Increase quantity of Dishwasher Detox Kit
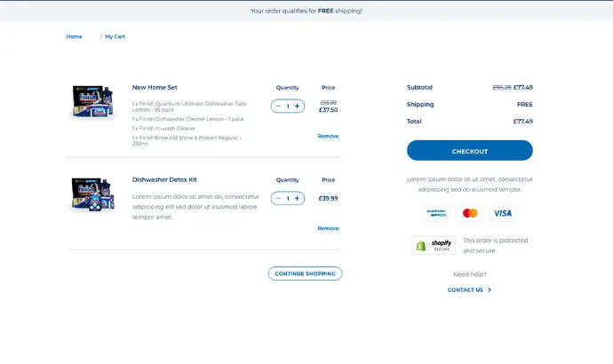This screenshot has height=364, width=613. (297, 199)
